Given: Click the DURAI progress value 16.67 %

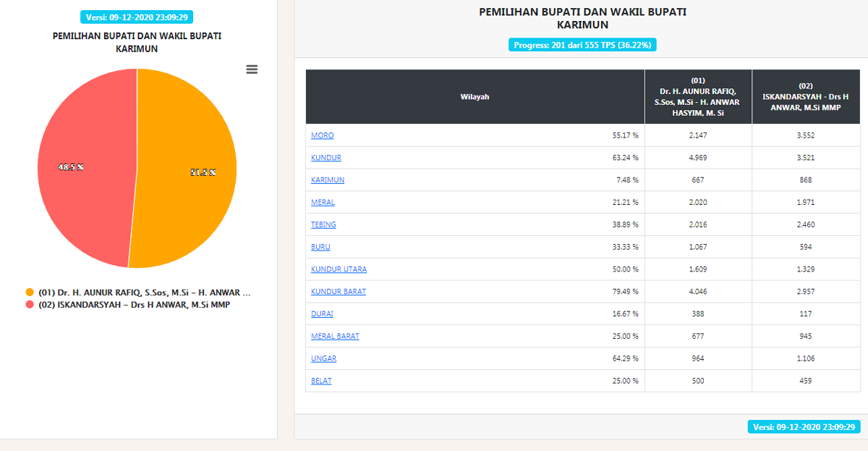Looking at the screenshot, I should click(x=625, y=314).
